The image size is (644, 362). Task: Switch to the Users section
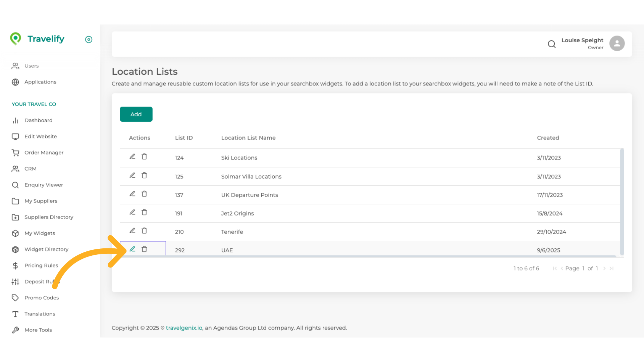tap(32, 66)
